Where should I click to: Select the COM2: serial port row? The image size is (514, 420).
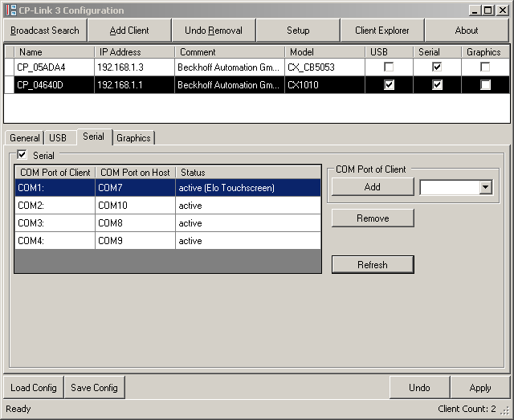168,206
